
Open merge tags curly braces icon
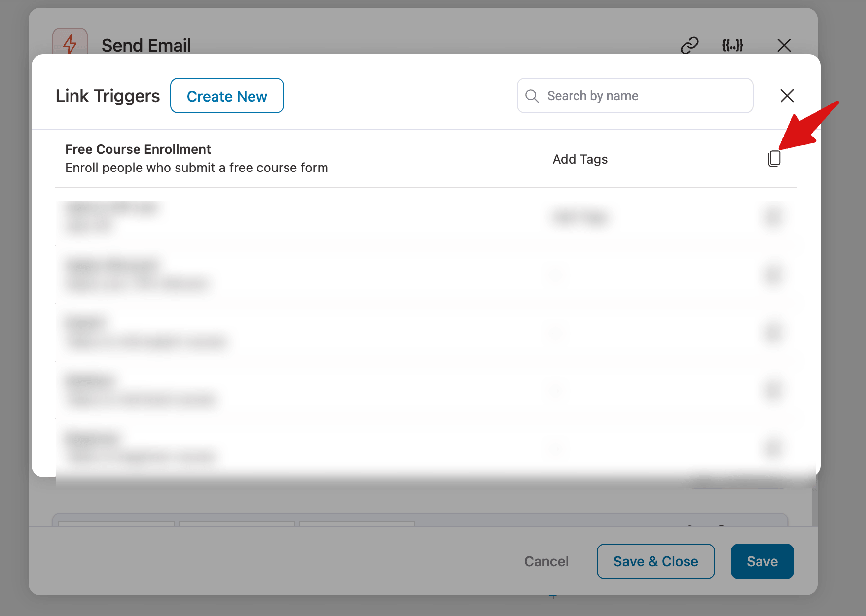(732, 45)
